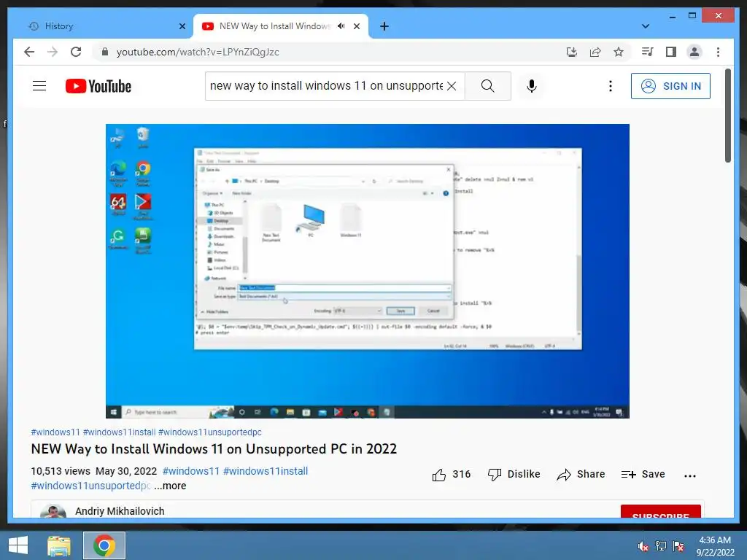Subscribe to the channel
747x560 pixels.
click(660, 511)
